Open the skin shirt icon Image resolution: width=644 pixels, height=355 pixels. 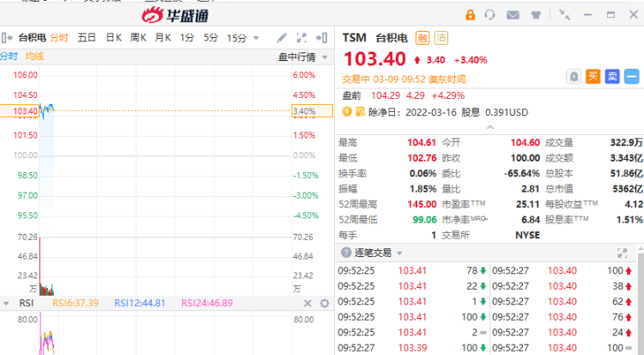536,15
